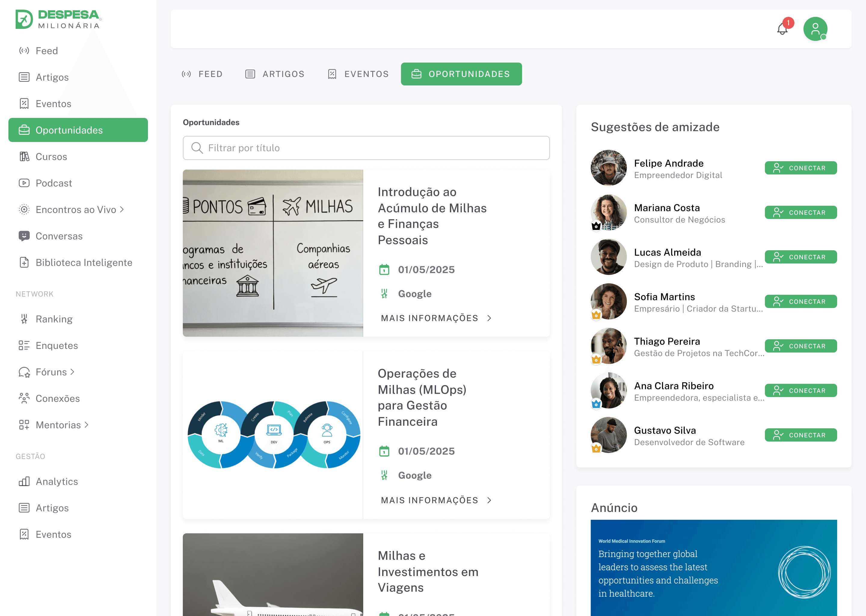Click the Despesa Milionária logo

(x=58, y=19)
